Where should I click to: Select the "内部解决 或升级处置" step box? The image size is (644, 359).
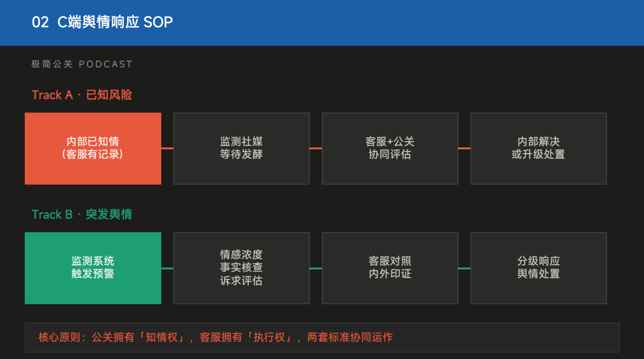538,148
